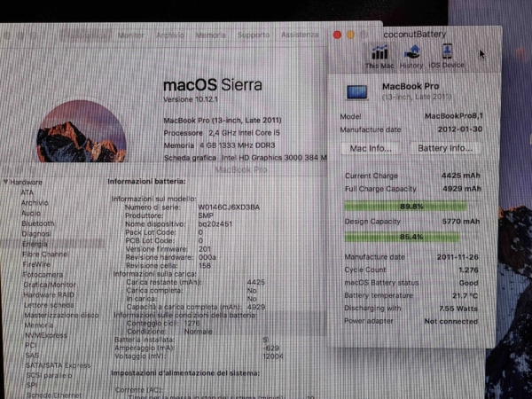
Task: Click the macOS Sierra mountain logo
Action: click(x=82, y=131)
